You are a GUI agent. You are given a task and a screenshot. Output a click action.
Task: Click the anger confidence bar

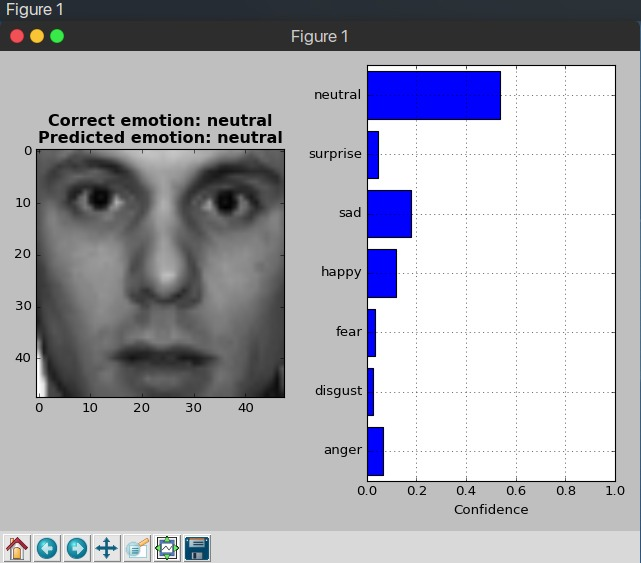tap(375, 451)
